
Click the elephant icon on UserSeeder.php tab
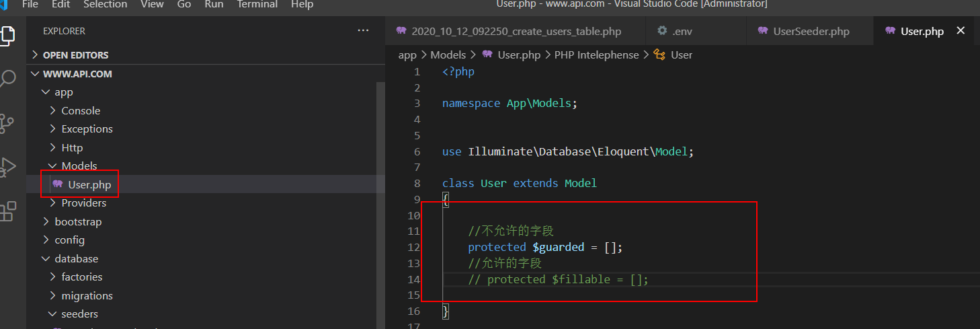[763, 31]
